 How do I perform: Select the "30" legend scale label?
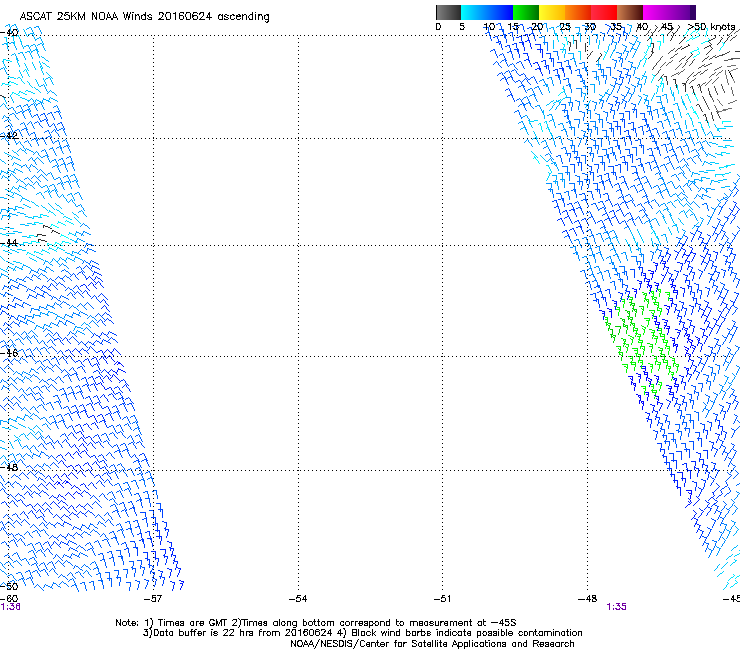(590, 27)
